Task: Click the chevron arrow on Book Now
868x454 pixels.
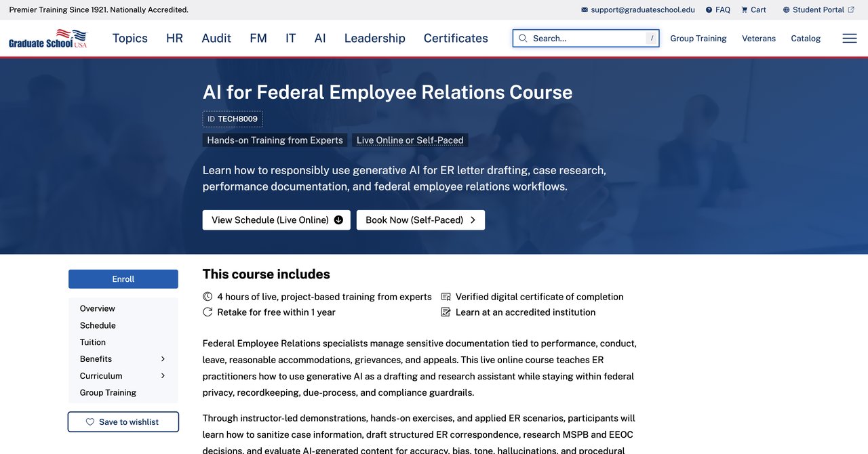Action: [x=473, y=220]
